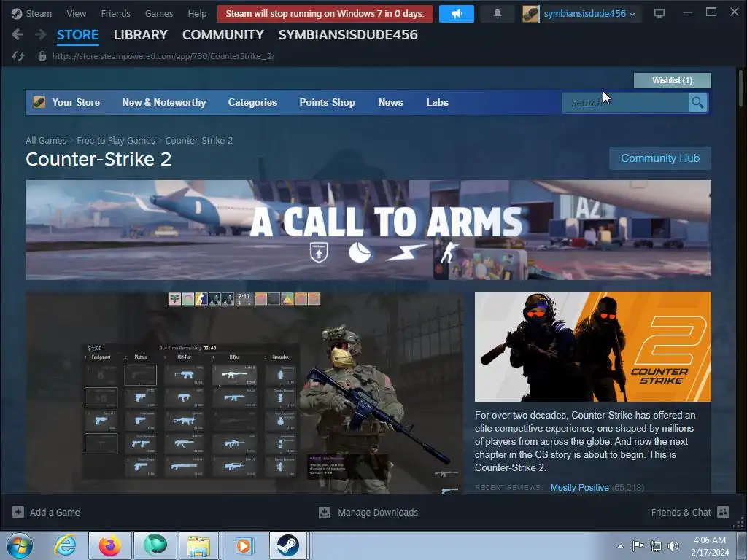Open Windows Explorer folder taskbar icon
Viewport: 747px width, 560px height.
coord(198,545)
